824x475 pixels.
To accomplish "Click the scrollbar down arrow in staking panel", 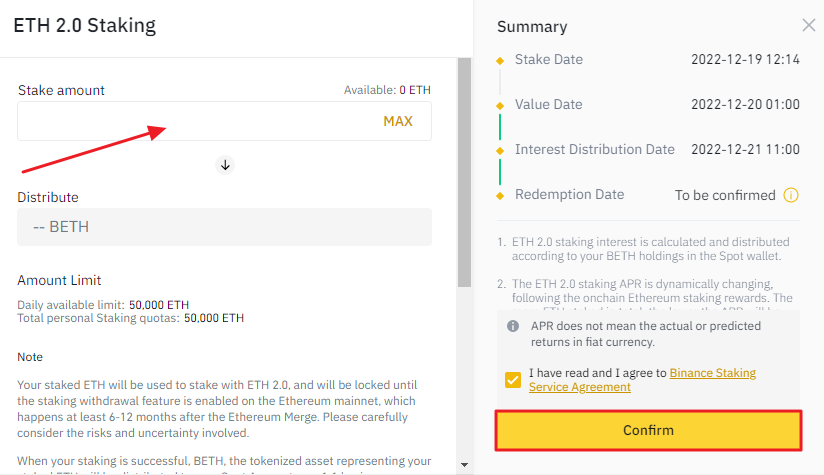I will pos(463,464).
